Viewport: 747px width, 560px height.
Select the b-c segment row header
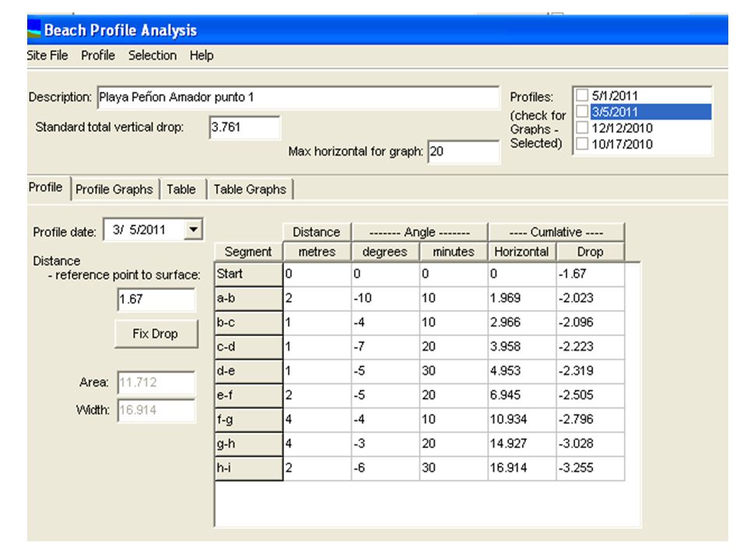click(249, 322)
